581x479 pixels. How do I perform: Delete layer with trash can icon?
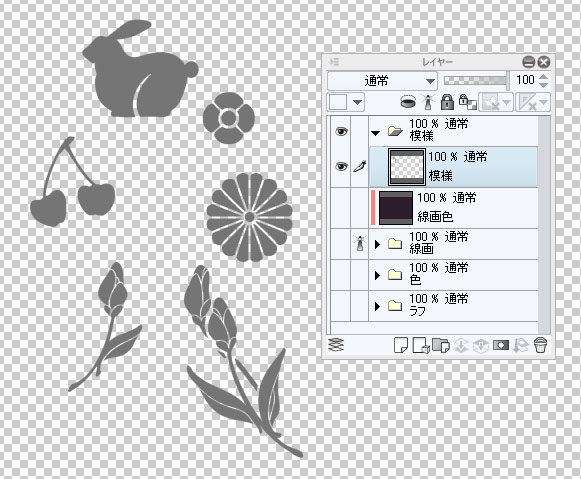[540, 345]
